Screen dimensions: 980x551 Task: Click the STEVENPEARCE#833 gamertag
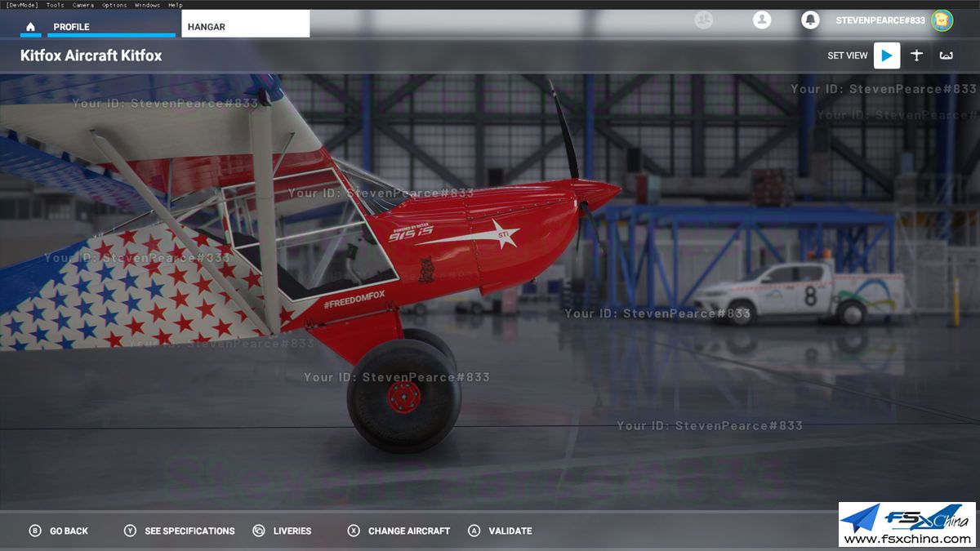[880, 20]
